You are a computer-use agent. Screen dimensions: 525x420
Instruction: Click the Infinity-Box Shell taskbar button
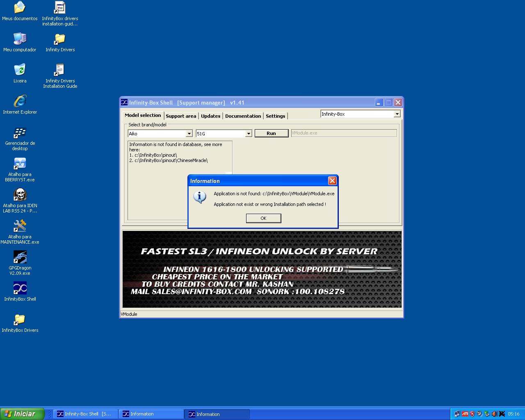86,414
